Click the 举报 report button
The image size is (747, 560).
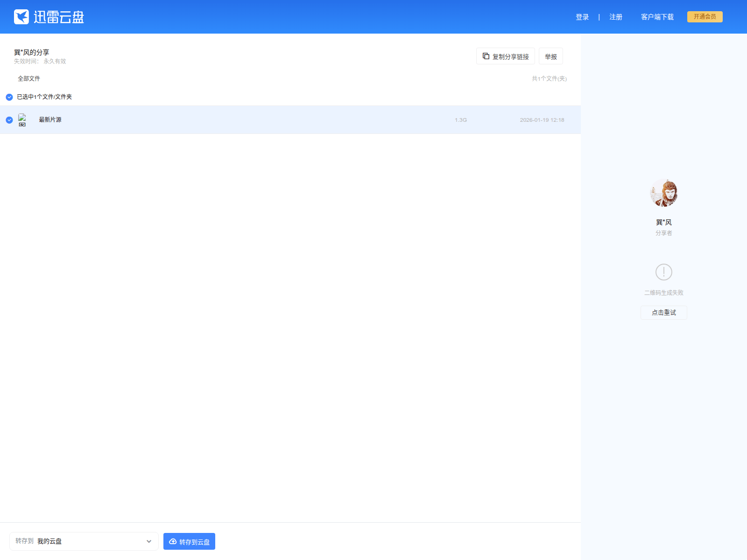pos(551,56)
